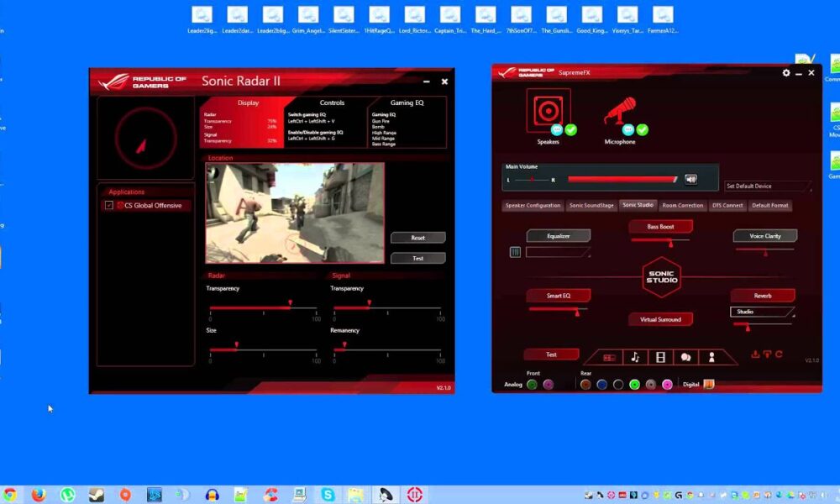Image resolution: width=840 pixels, height=504 pixels.
Task: Select the Speakers device icon
Action: (x=548, y=111)
